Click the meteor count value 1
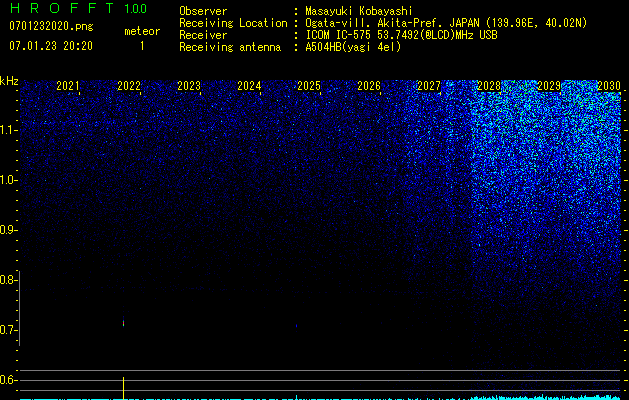Image resolution: width=629 pixels, height=400 pixels. (142, 46)
